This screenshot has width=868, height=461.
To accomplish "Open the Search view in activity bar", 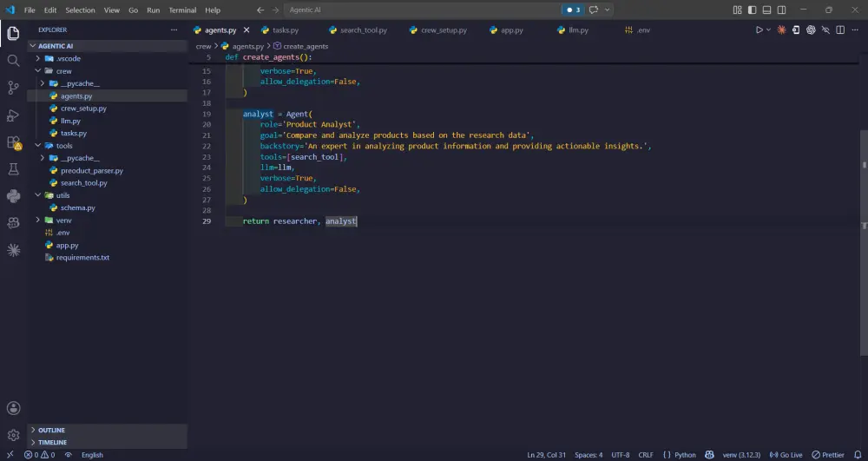I will [x=13, y=60].
